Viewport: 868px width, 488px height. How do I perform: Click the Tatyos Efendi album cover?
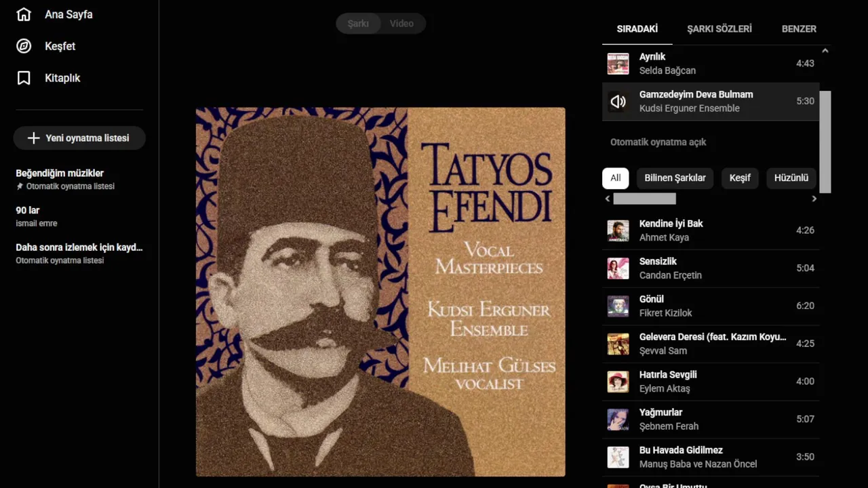pos(380,292)
